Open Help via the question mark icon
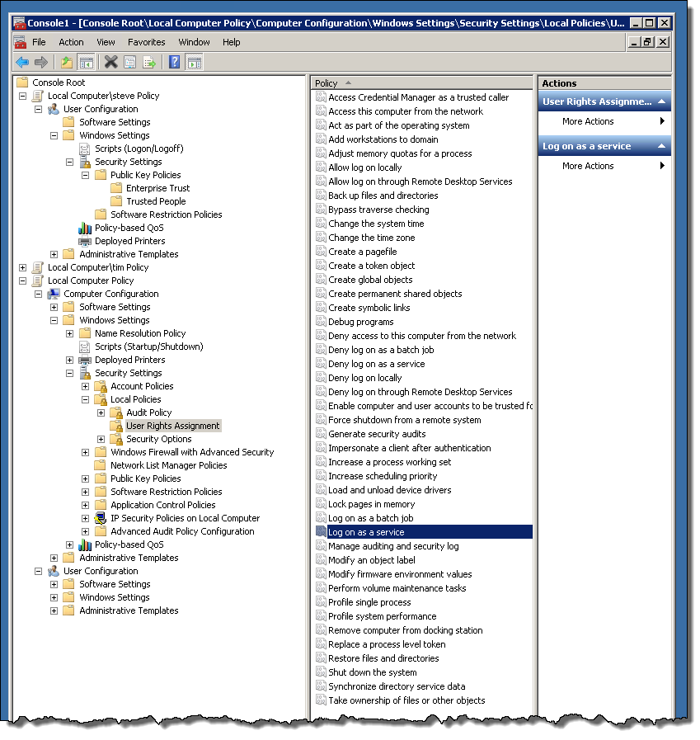 [x=174, y=62]
